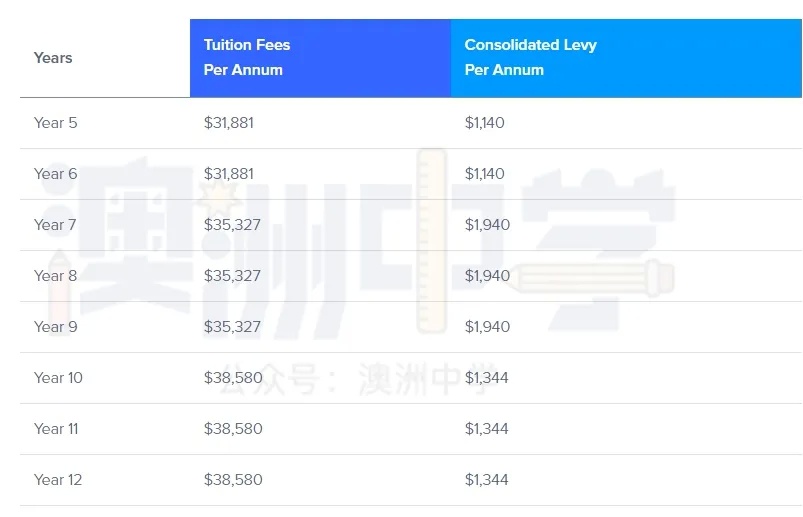Click the Years column header
803x517 pixels.
click(x=53, y=58)
